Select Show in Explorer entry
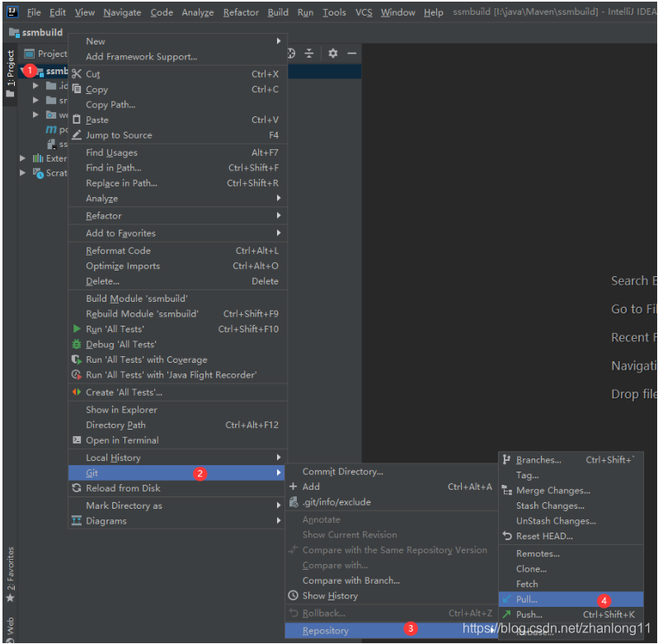 [x=178, y=410]
